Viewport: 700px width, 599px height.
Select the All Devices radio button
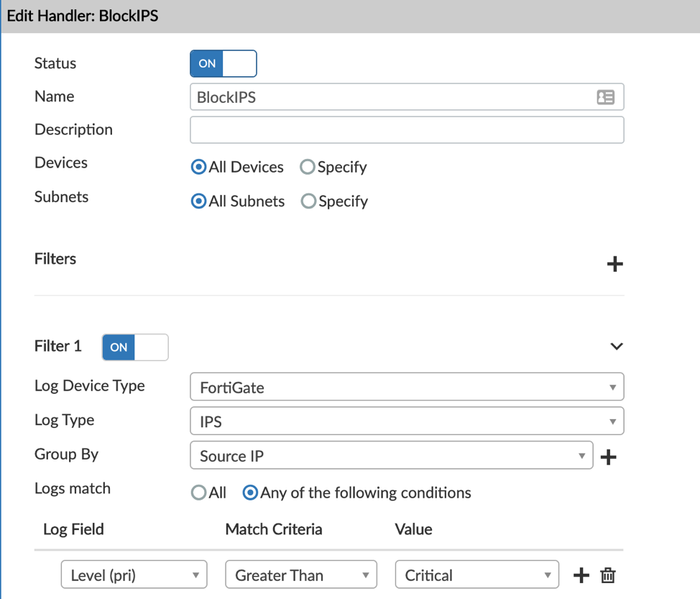click(x=199, y=168)
